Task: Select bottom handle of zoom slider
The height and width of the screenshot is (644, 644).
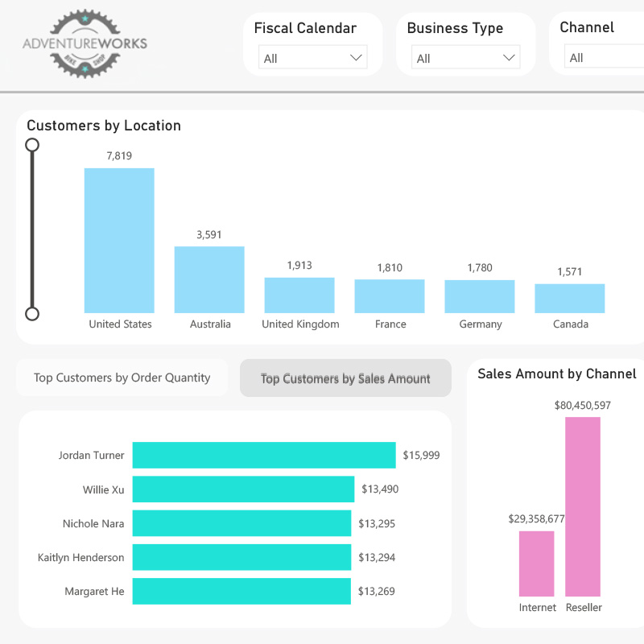Action: [x=32, y=314]
